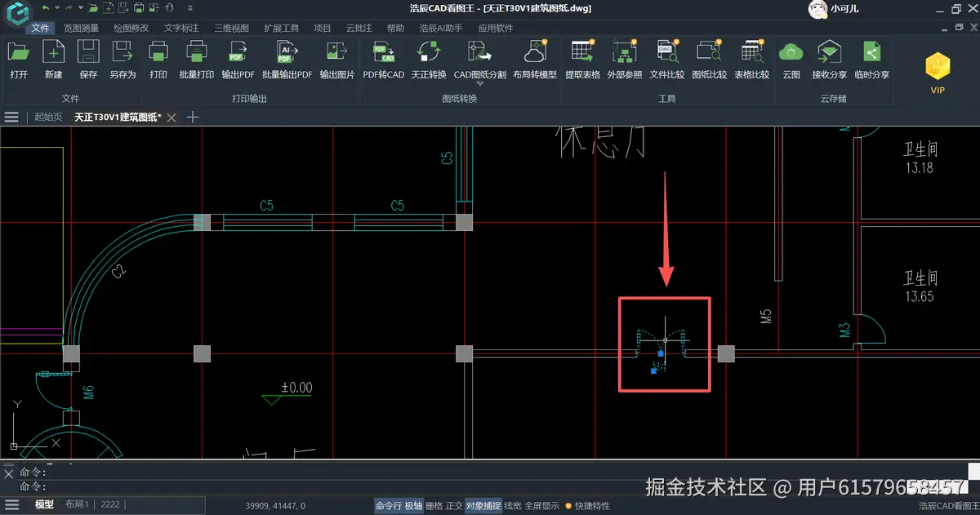Toggle 栅格 grid in status bar
Image resolution: width=980 pixels, height=515 pixels.
pos(434,506)
